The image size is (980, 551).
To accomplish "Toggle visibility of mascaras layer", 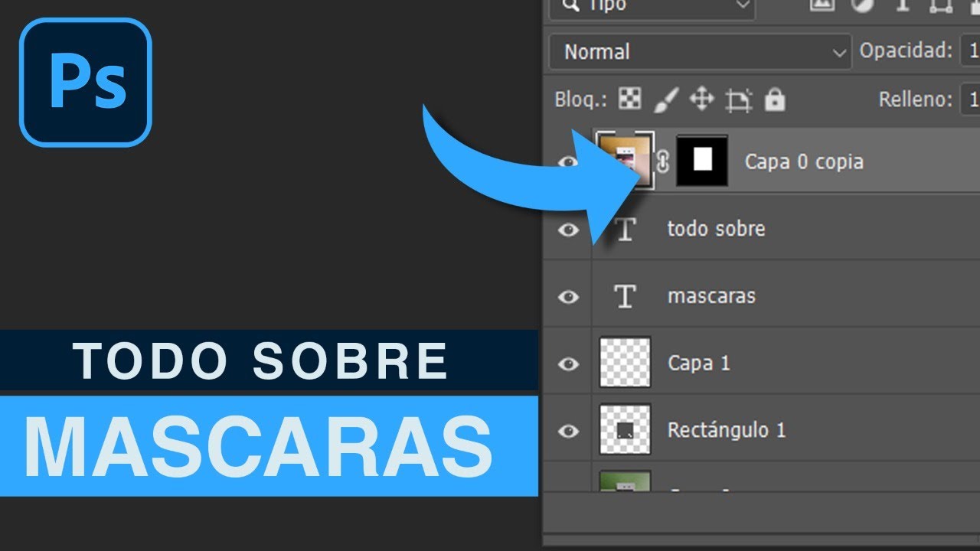I will tap(568, 297).
